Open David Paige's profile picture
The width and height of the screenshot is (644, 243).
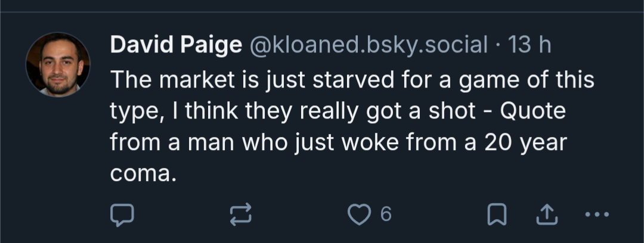point(58,65)
